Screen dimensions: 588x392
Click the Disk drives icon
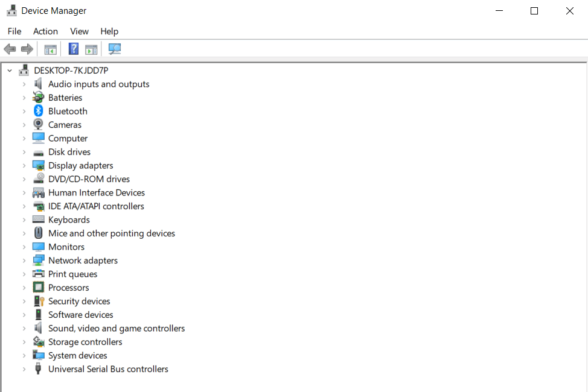[x=38, y=153]
